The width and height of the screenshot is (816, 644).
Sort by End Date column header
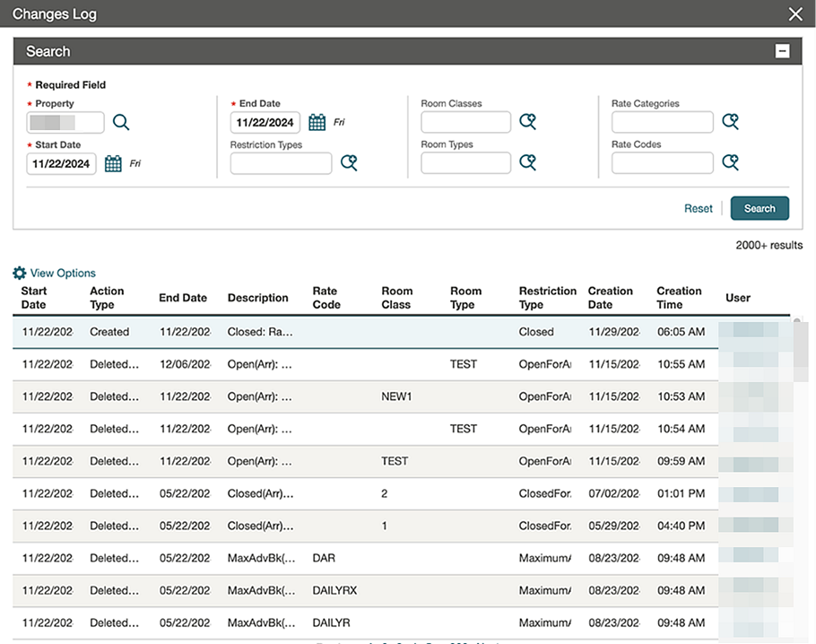tap(183, 298)
